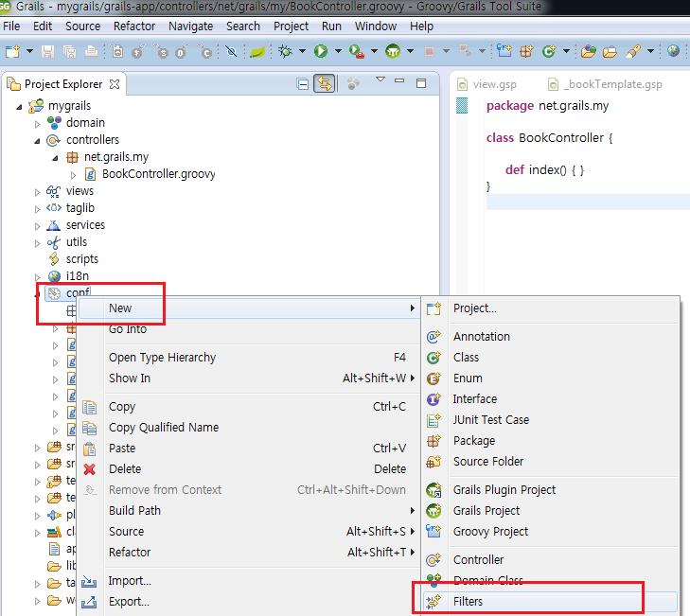Open the Navigate menu
This screenshot has width=690, height=616.
coord(190,26)
